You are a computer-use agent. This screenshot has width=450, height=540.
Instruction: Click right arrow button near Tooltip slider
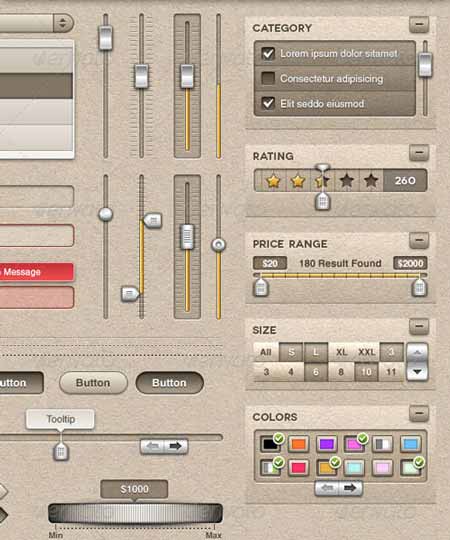tap(176, 446)
